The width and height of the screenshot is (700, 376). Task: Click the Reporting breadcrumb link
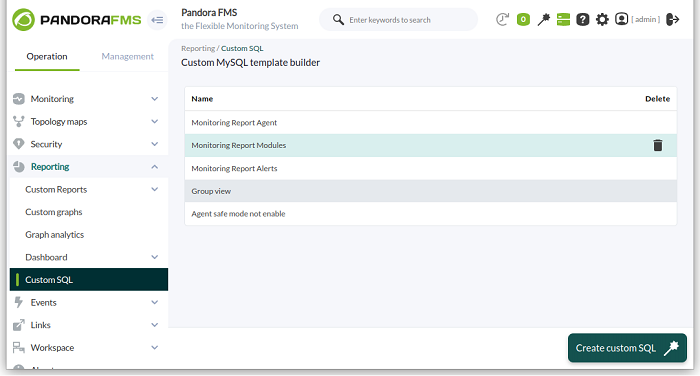(x=198, y=48)
